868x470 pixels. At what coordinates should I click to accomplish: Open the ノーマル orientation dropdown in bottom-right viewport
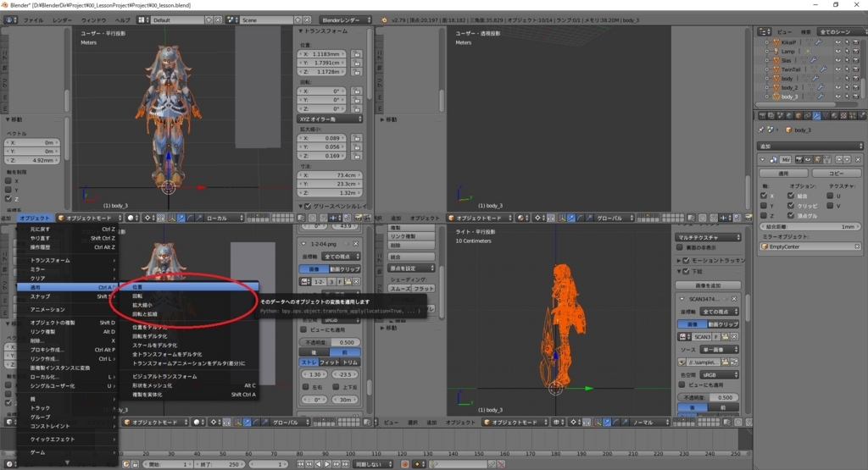[650, 423]
